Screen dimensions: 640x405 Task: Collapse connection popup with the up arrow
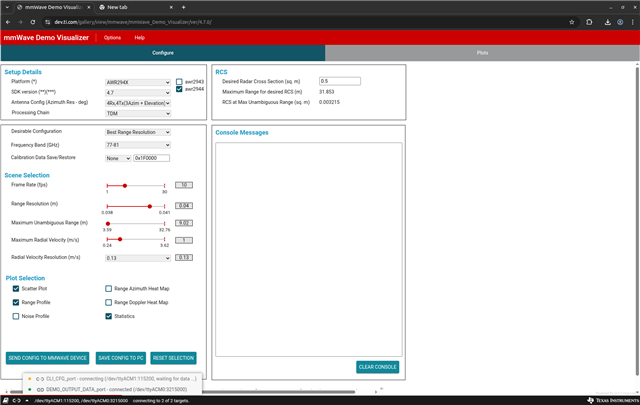click(27, 401)
